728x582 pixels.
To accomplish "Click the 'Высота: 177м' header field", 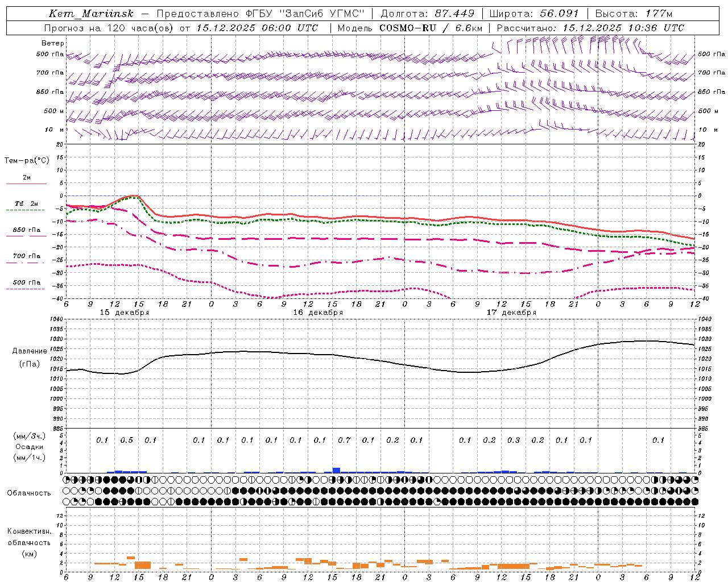I will 634,14.
